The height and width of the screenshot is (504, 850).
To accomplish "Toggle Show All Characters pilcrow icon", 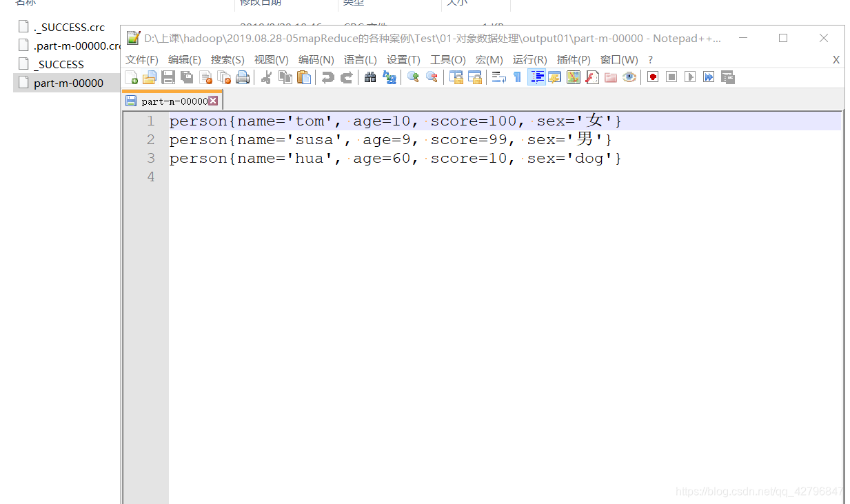I will click(517, 77).
